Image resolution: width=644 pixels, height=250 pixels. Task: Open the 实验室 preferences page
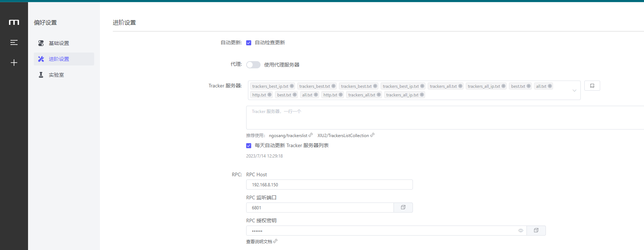coord(56,75)
